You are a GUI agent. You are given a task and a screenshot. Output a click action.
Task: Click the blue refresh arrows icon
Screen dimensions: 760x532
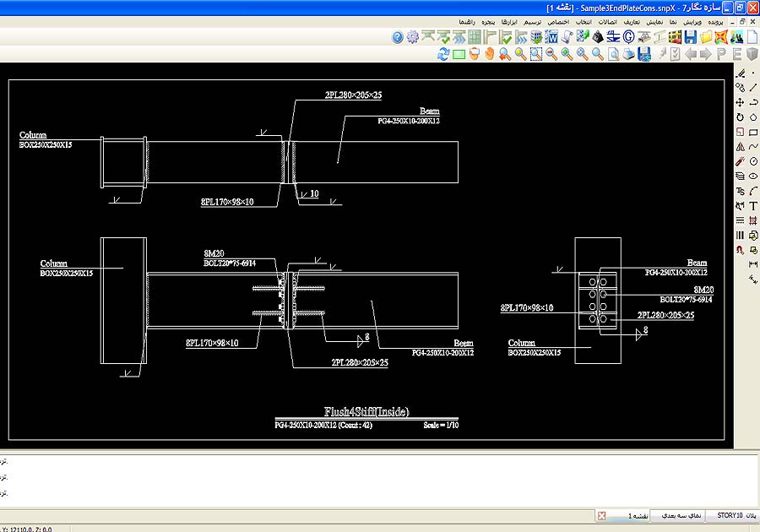pos(443,54)
